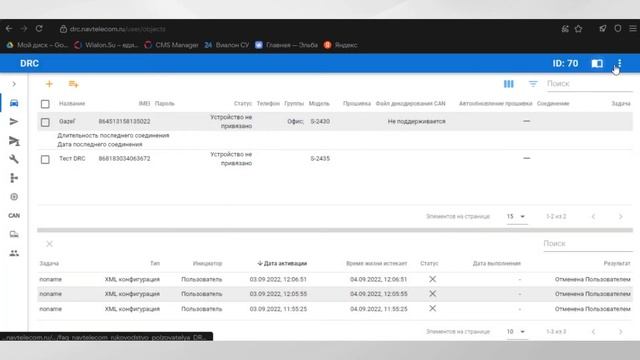
Task: Click model S-2435 in Тест DRC row
Action: click(x=320, y=158)
